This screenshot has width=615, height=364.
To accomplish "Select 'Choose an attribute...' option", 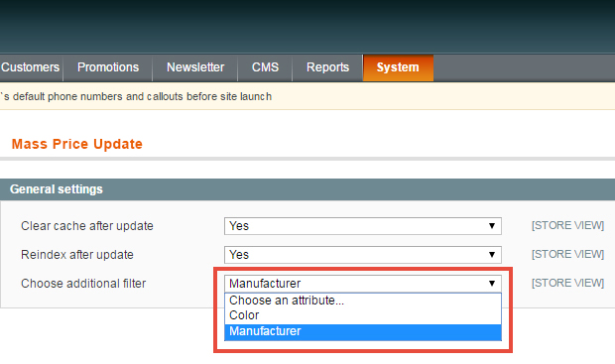I will tap(363, 301).
